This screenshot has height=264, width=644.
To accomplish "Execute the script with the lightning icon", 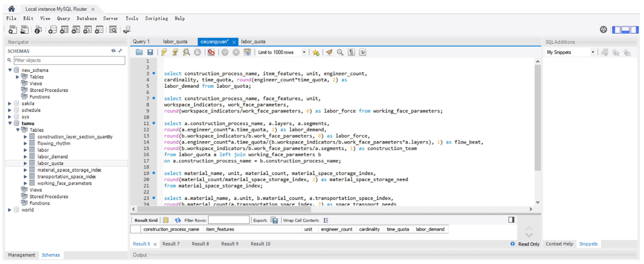I will click(x=164, y=52).
